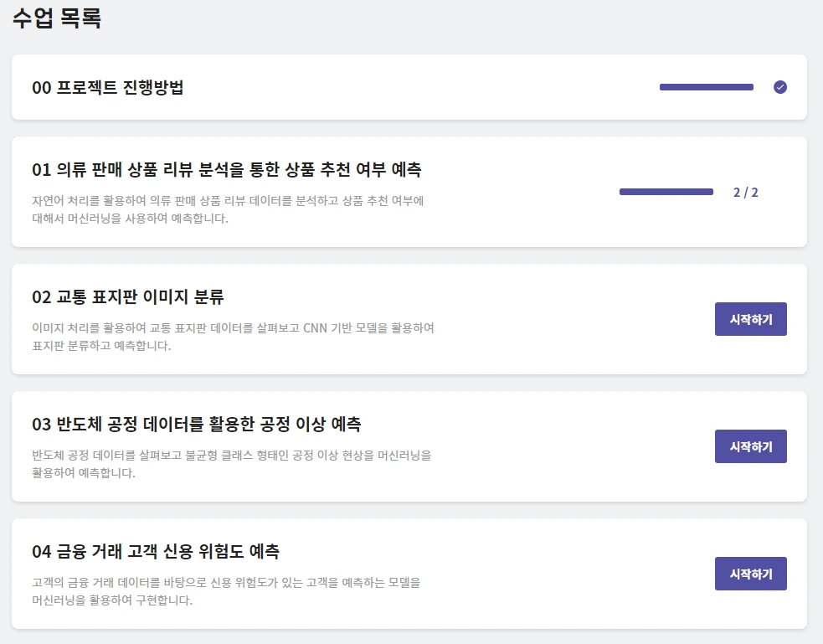The height and width of the screenshot is (644, 823).
Task: Click the 자연어 처리를 활용하여 description text
Action: 228,209
